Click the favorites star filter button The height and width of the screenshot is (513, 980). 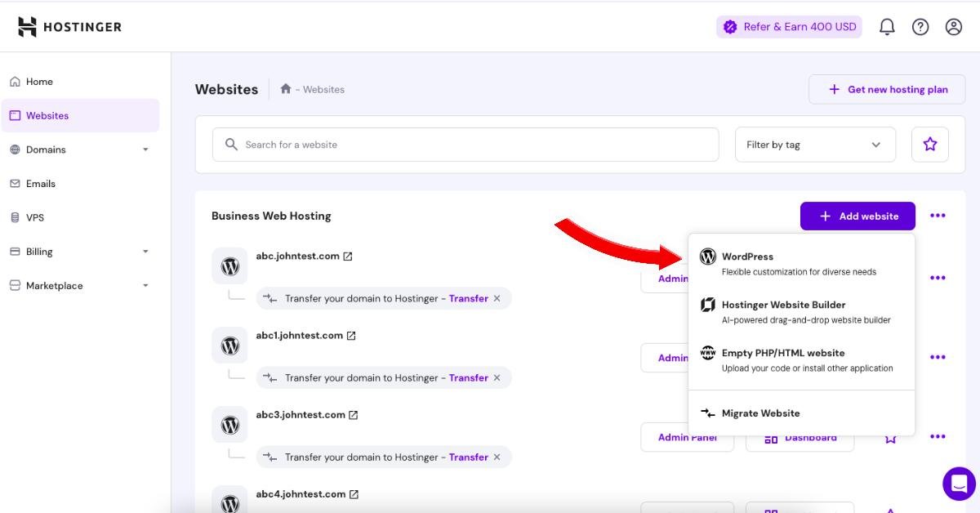930,145
